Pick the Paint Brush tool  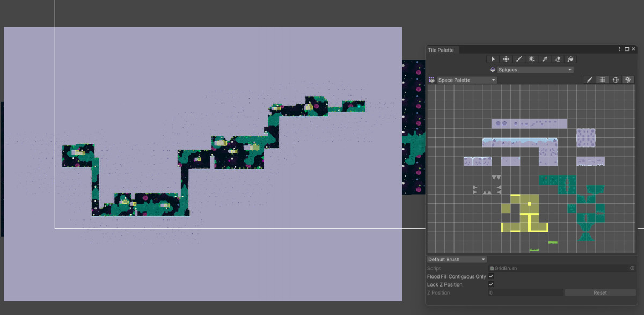518,58
